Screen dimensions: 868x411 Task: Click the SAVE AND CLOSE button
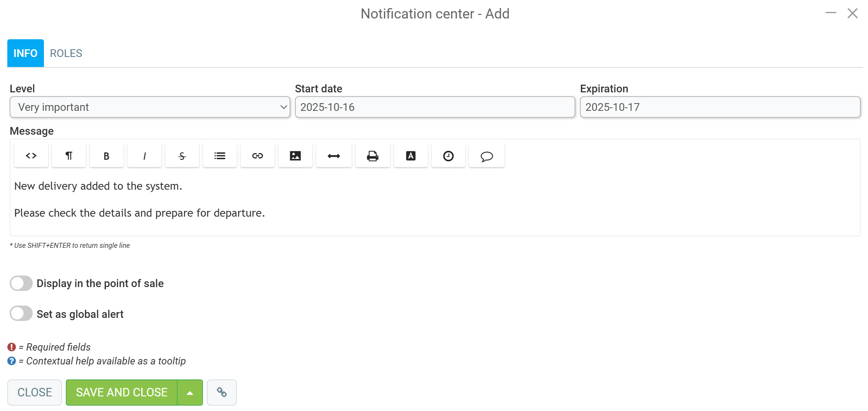(x=122, y=393)
